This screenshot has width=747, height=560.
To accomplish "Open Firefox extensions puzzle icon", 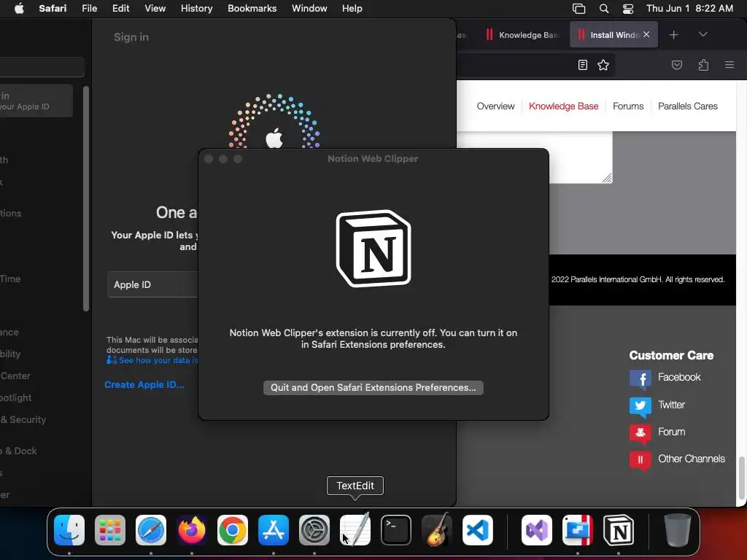I will pos(703,65).
